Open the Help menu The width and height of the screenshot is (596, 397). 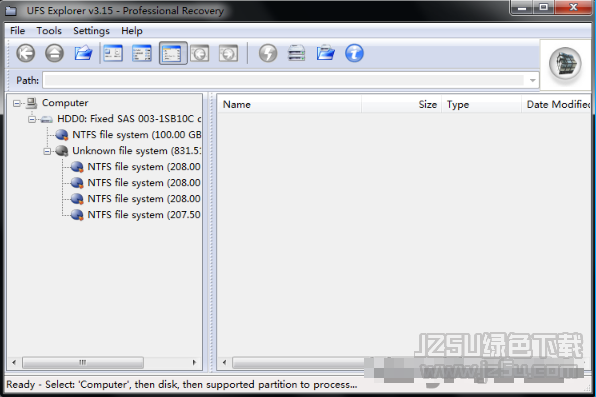132,30
